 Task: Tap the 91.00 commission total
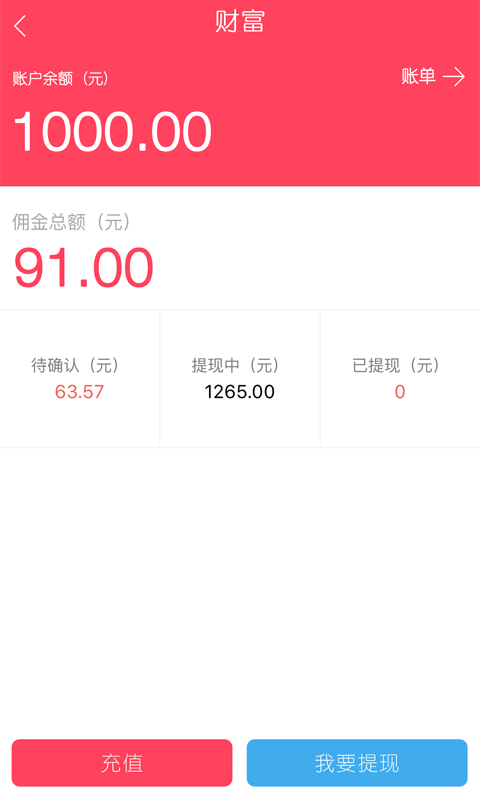(84, 268)
